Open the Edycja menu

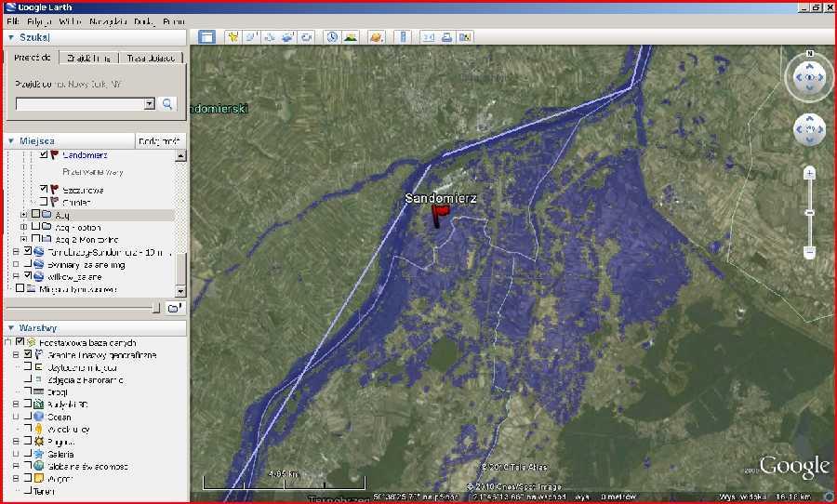click(x=39, y=21)
